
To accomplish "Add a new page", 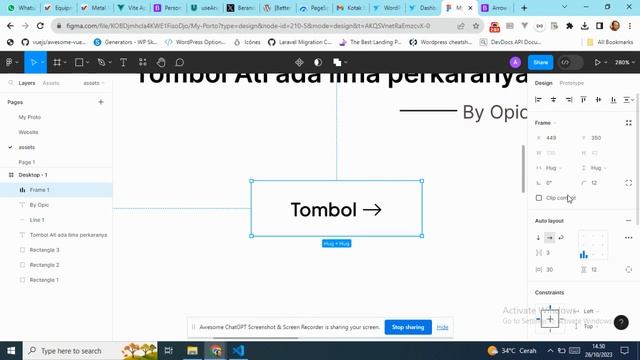I will pyautogui.click(x=101, y=102).
